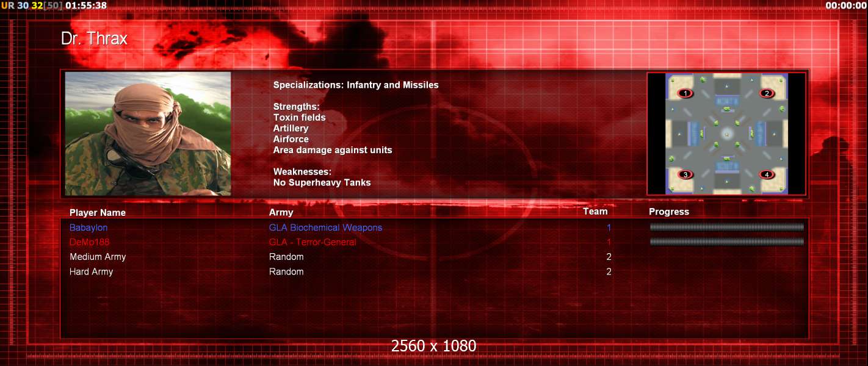The width and height of the screenshot is (868, 366).
Task: Click team number of Babaylon
Action: 609,228
